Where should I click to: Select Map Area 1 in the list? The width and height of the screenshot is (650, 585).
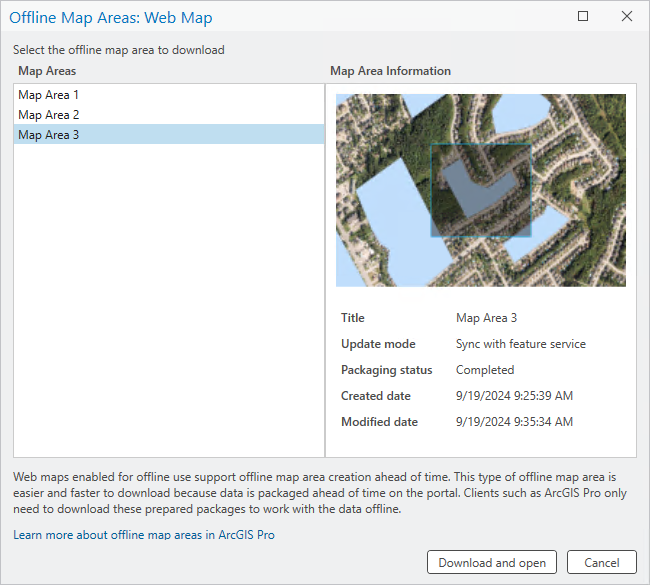pyautogui.click(x=48, y=95)
